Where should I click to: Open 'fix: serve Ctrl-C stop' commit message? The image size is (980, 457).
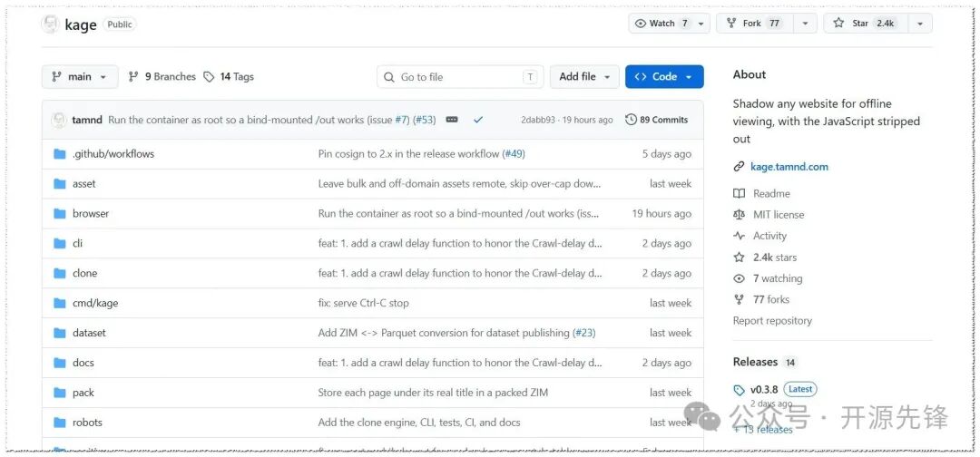[x=363, y=304]
